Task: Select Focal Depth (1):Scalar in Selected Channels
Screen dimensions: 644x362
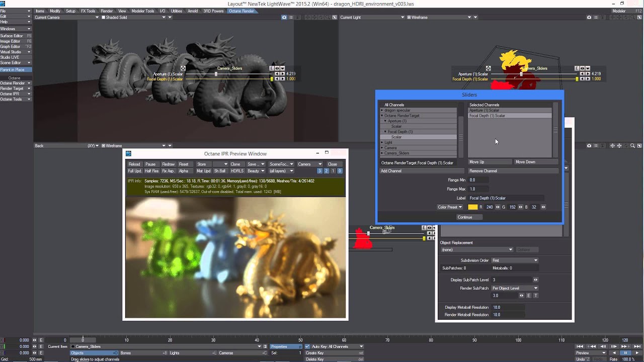Action: pyautogui.click(x=487, y=116)
